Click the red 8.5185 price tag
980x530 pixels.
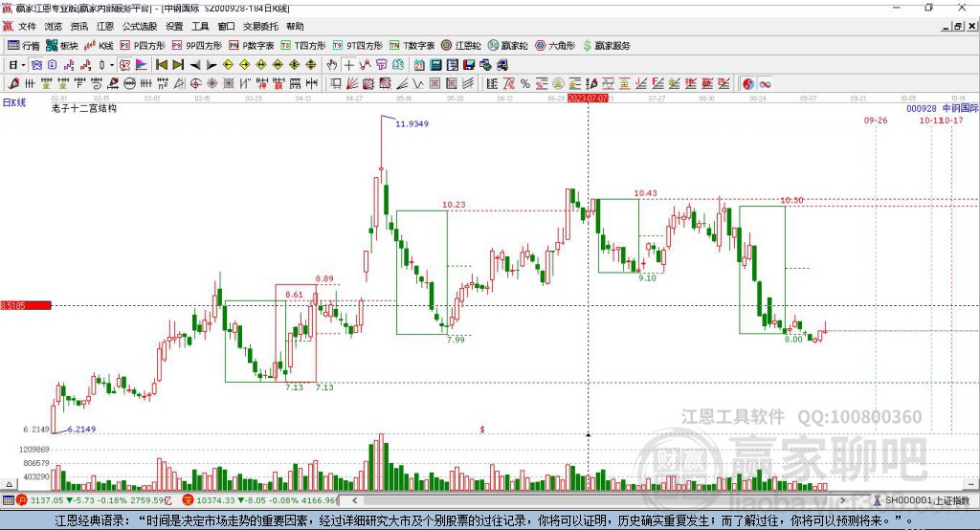(x=26, y=305)
